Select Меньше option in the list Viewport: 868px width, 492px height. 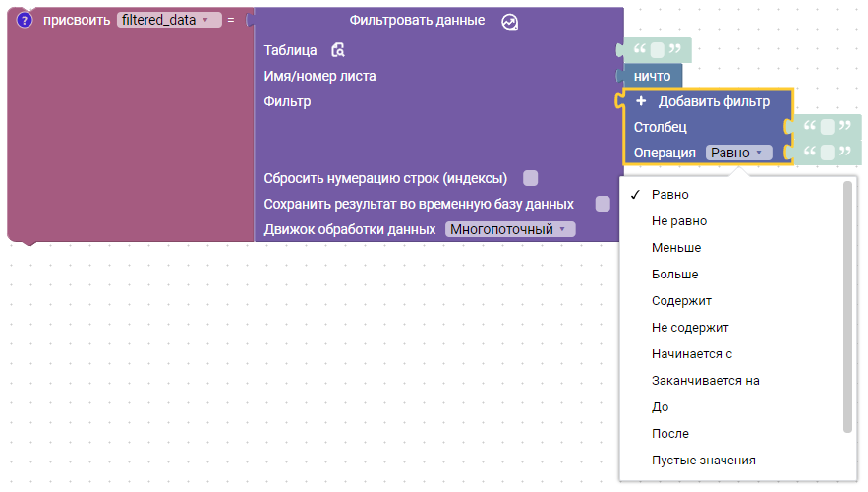676,248
